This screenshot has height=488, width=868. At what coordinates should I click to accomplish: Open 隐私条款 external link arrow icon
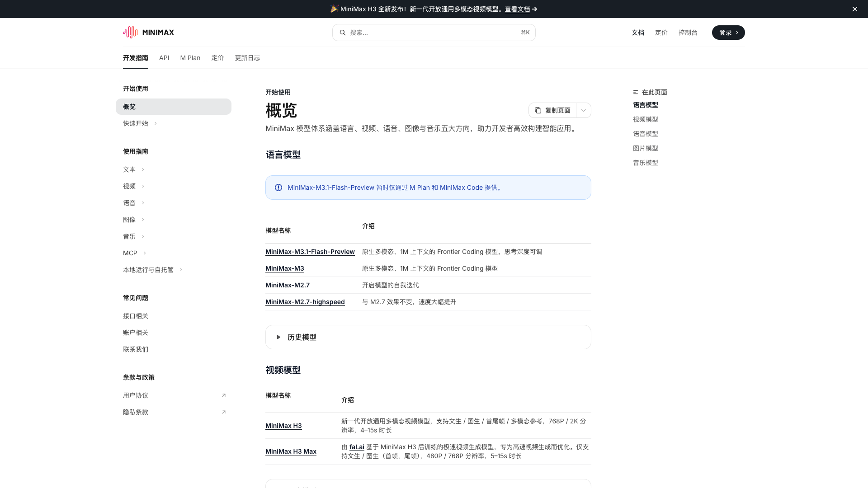(224, 412)
